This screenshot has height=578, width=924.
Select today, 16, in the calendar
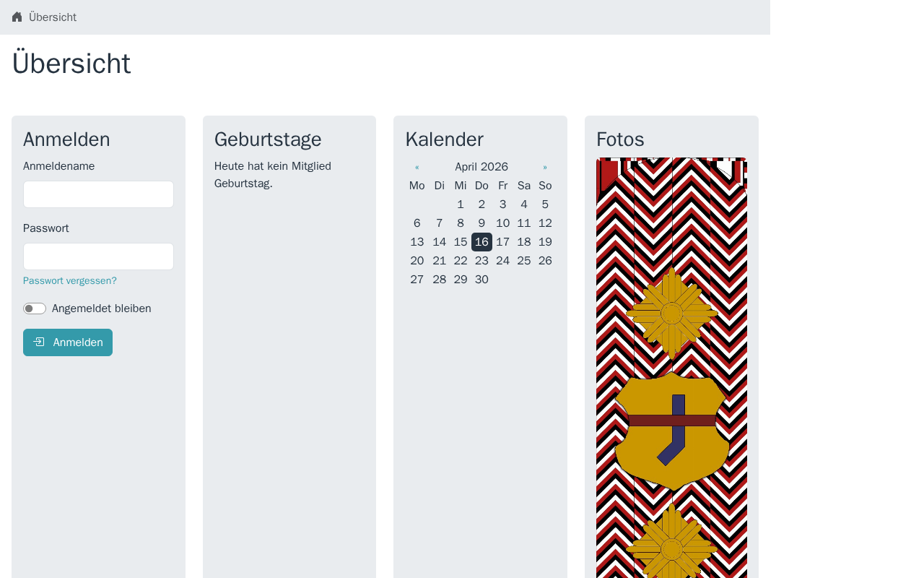(481, 242)
